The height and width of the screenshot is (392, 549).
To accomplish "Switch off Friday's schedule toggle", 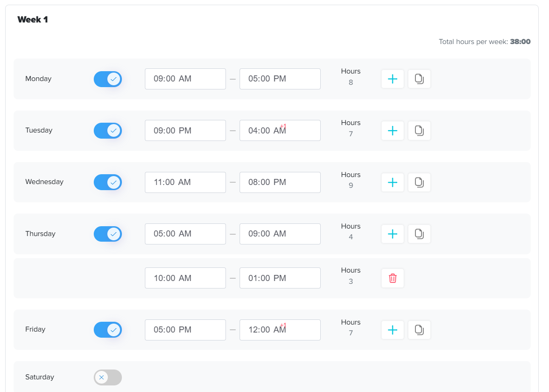I will point(108,330).
